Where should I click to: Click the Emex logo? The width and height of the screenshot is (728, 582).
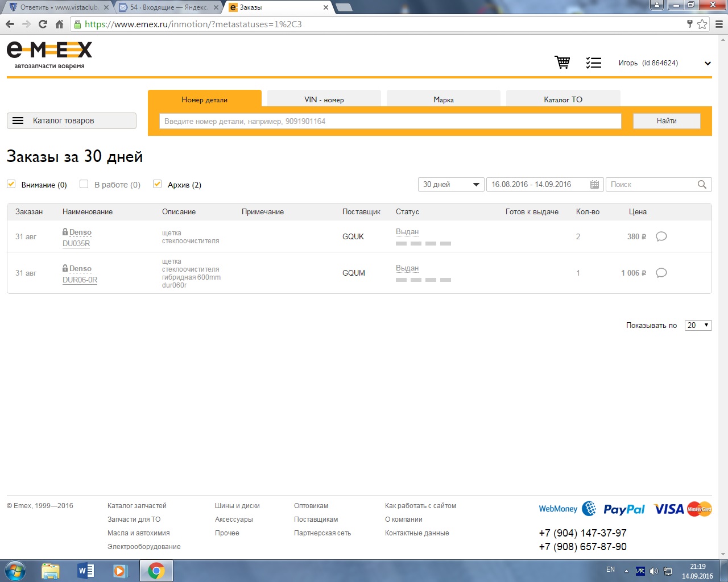coord(49,55)
